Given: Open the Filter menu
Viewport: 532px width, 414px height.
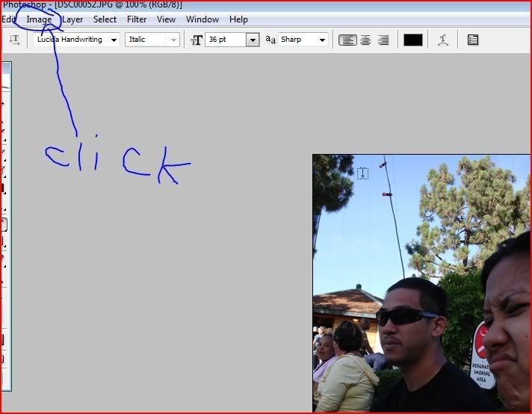Looking at the screenshot, I should 137,19.
